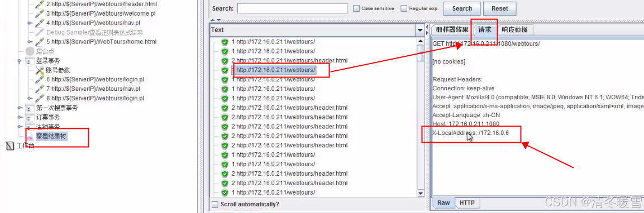Click the GET http://172.16.0.211:1080/webtours/ line
Viewport: 644px width, 213px height.
[486, 43]
